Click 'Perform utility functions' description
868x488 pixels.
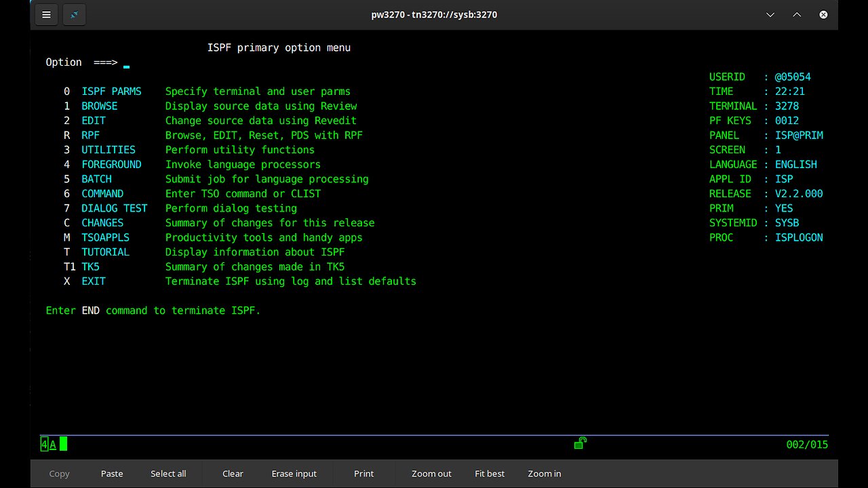click(240, 150)
